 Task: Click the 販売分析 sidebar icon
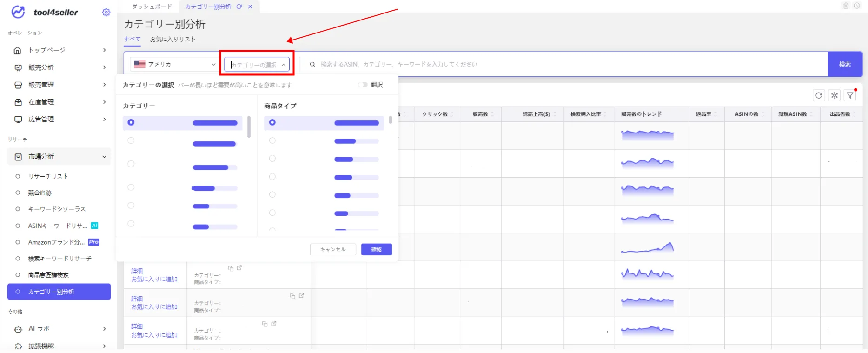point(18,67)
